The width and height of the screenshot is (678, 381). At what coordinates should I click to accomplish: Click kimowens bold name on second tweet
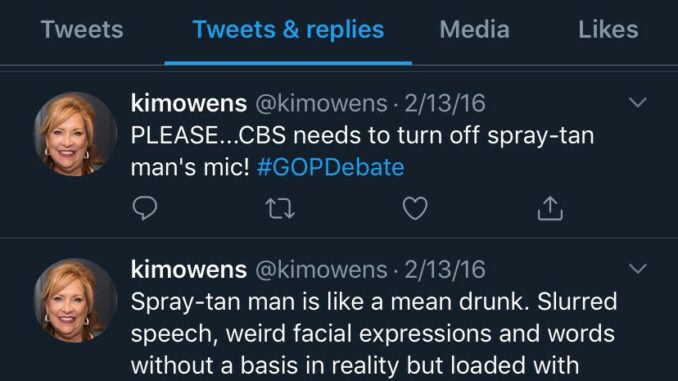click(189, 269)
